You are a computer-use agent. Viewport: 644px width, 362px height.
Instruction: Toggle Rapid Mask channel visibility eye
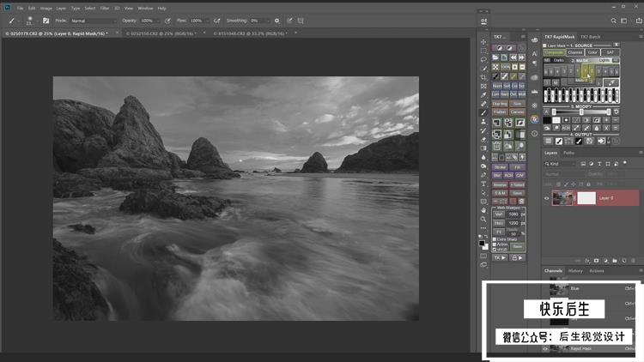pyautogui.click(x=545, y=349)
